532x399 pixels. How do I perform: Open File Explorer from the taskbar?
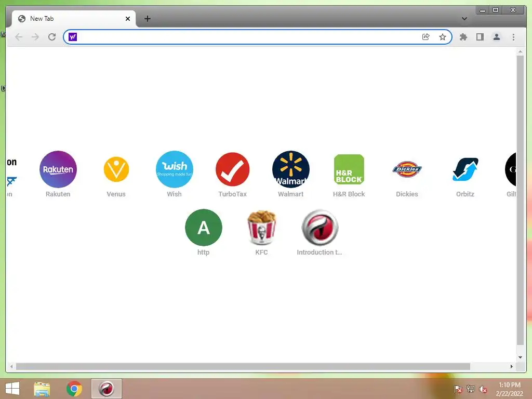coord(42,389)
